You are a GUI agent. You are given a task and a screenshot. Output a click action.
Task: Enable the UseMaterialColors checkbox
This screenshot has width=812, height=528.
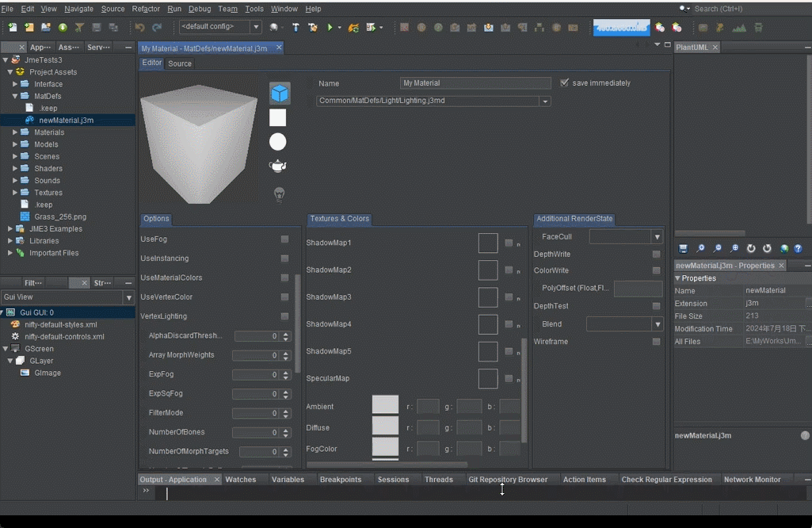point(285,277)
